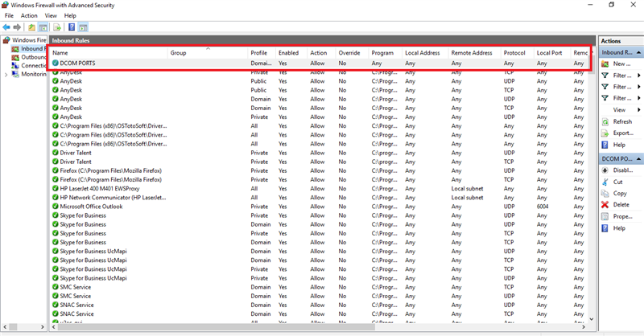
Task: Open Properties for the selected rule
Action: coord(621,216)
